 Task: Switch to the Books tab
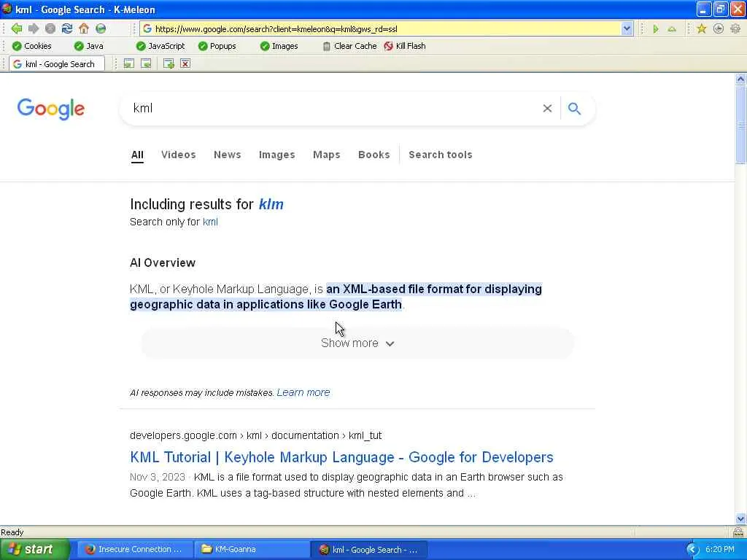[374, 155]
